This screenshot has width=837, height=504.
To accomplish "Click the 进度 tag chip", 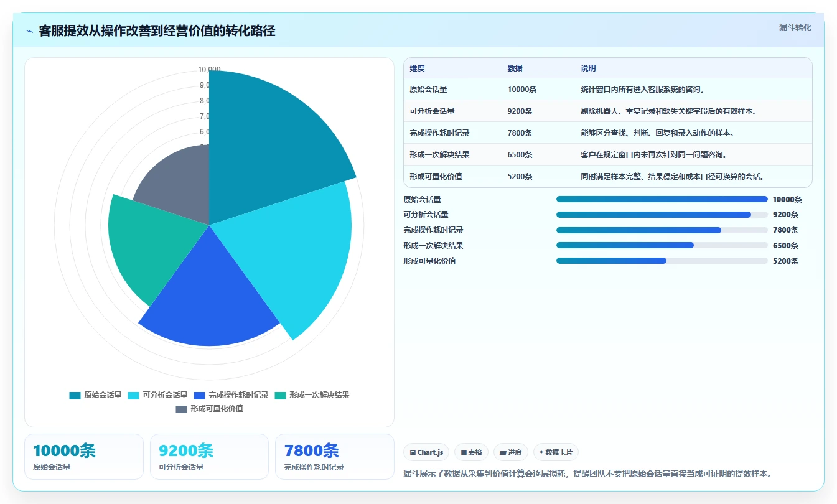I will click(511, 452).
